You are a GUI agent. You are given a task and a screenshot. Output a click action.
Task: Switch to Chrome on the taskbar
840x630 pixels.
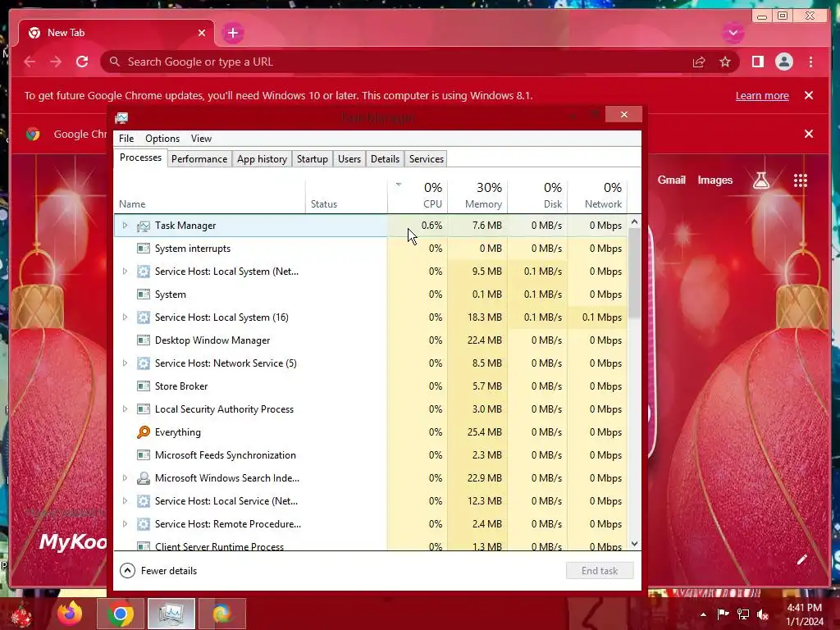click(x=121, y=614)
